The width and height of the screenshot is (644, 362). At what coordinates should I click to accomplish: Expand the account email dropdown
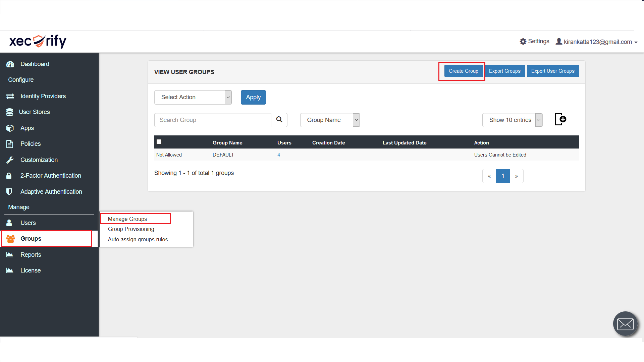601,42
